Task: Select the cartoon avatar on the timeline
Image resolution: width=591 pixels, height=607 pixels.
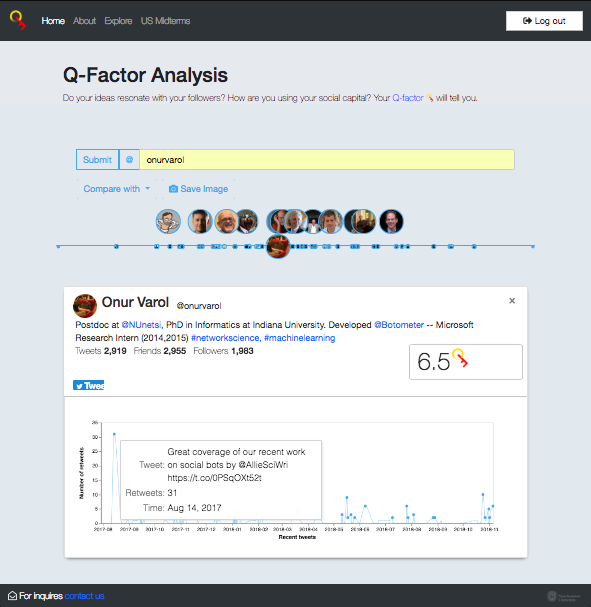Action: click(168, 221)
